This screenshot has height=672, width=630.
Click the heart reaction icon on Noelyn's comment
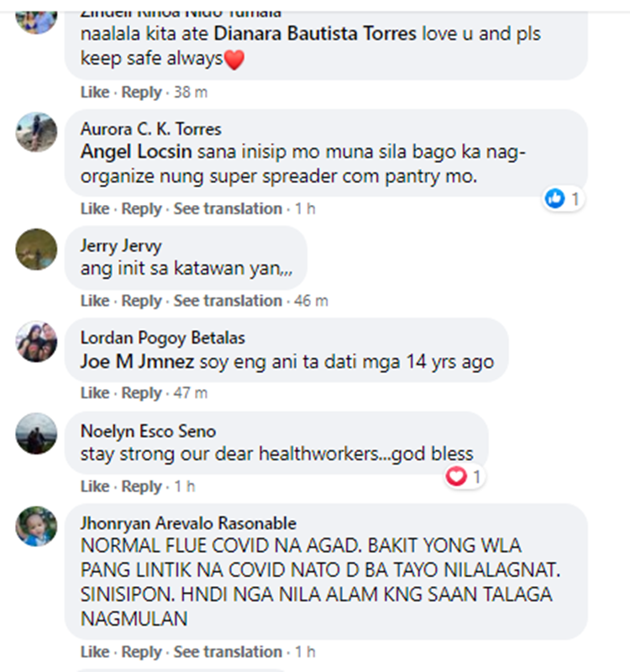pyautogui.click(x=456, y=476)
